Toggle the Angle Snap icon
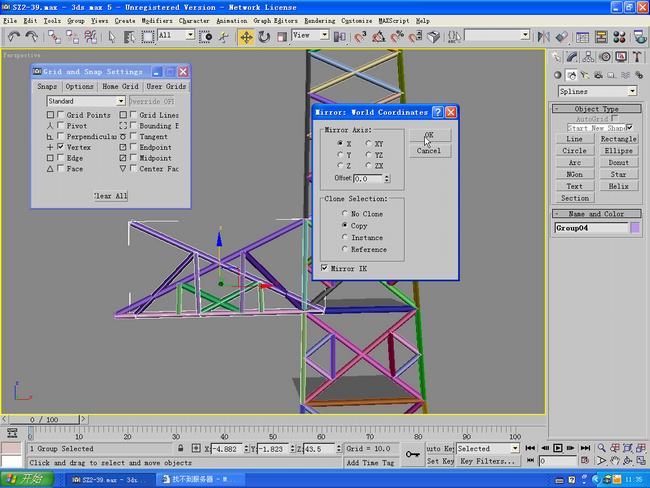This screenshot has width=650, height=488. pyautogui.click(x=378, y=37)
